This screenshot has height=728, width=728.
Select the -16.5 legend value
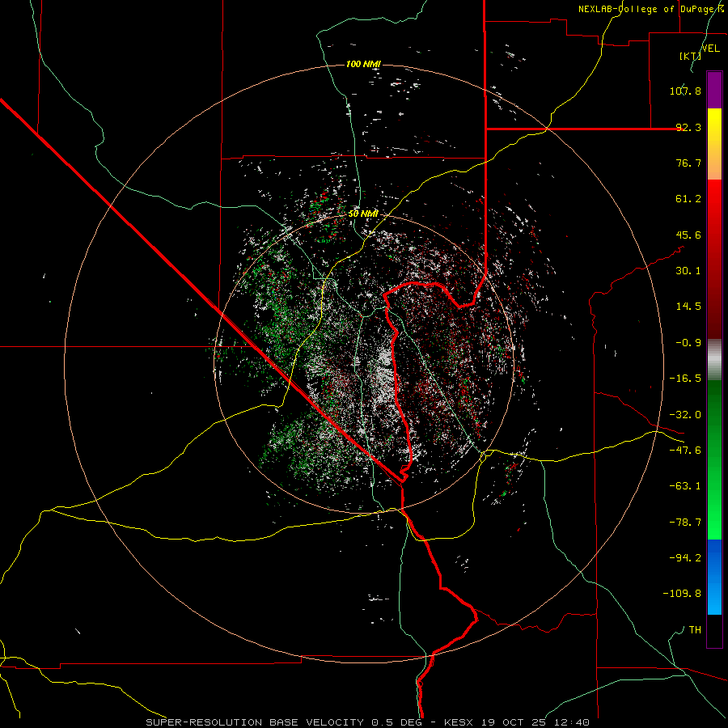click(x=685, y=379)
